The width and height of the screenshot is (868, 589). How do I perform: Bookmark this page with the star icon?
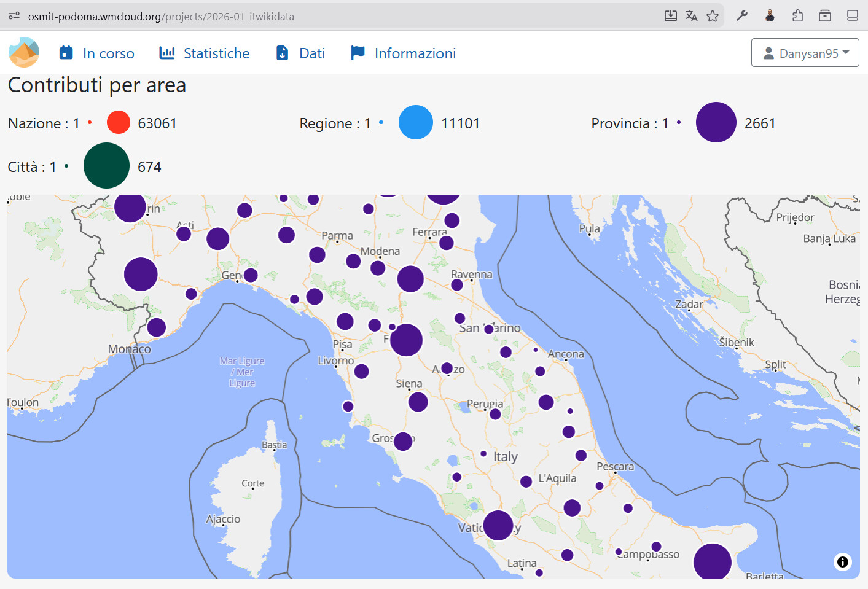[x=712, y=16]
